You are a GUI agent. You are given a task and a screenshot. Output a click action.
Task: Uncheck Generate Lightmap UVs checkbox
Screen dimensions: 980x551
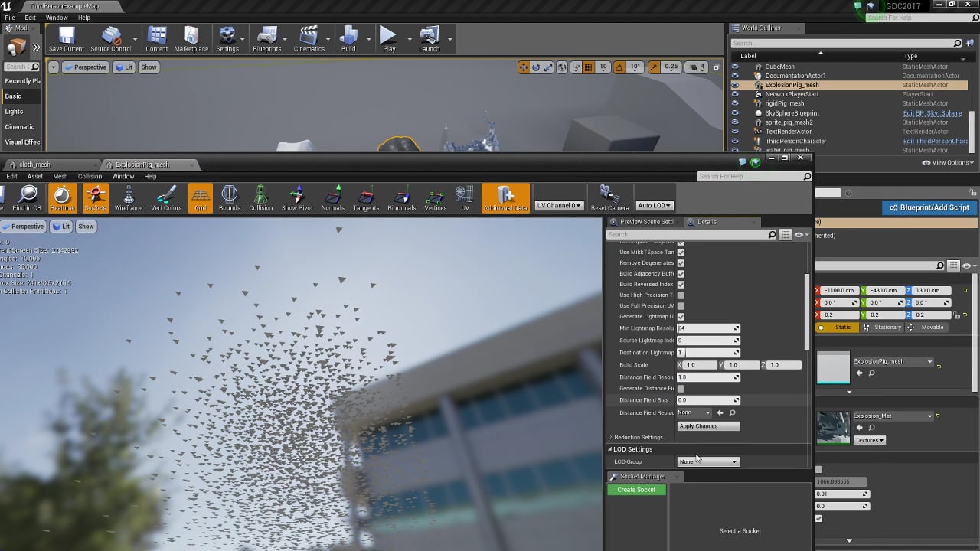[681, 316]
